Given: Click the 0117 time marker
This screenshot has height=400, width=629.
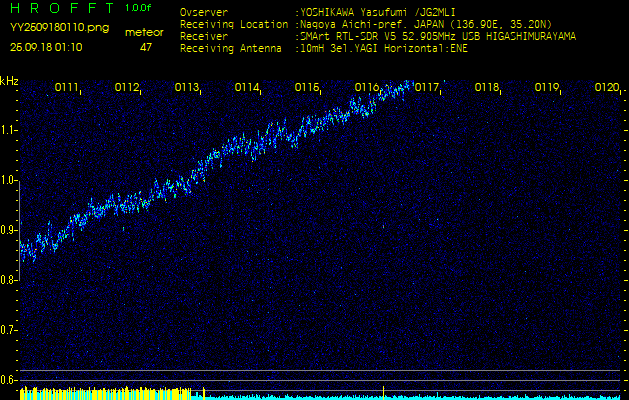Looking at the screenshot, I should [x=427, y=88].
